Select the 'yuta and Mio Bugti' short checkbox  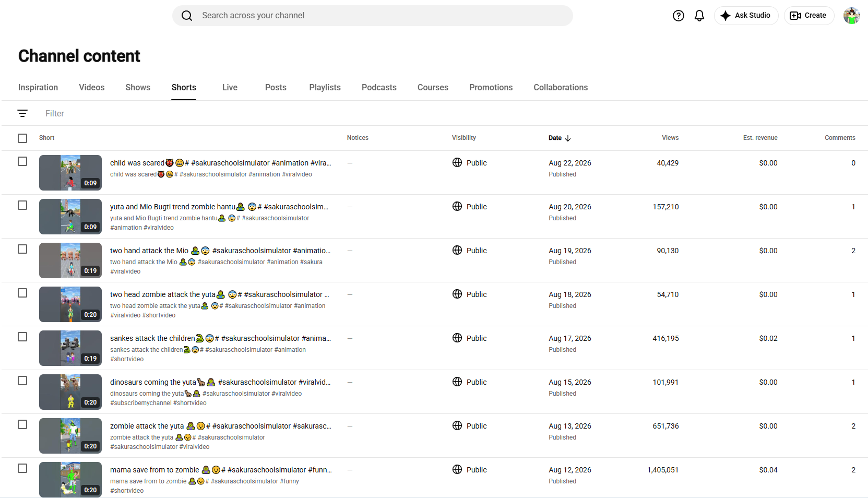coord(22,205)
